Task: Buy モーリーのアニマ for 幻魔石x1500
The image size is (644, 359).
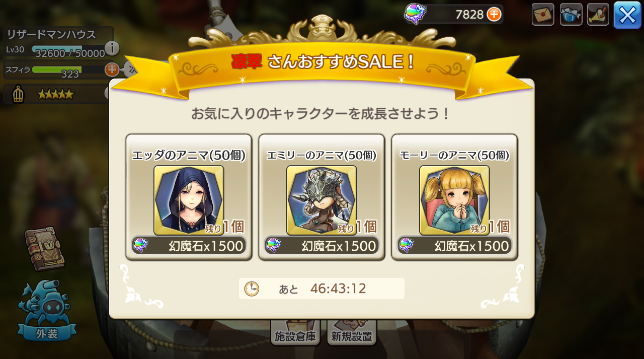Action: (x=455, y=246)
